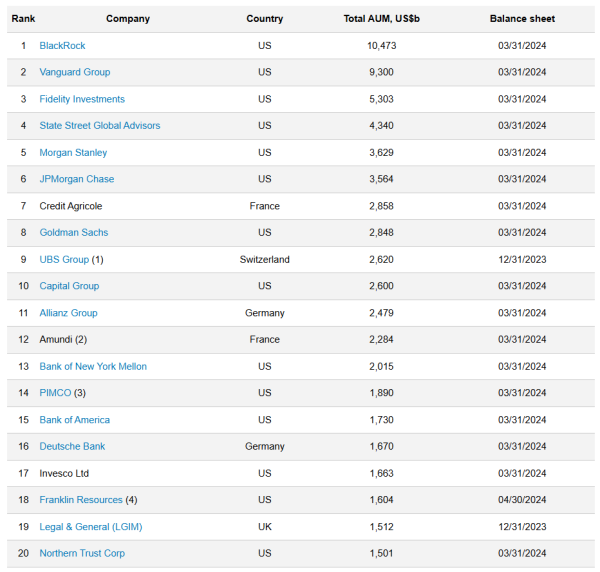Click the Legal & General (LGIM) link
Viewport: 600px width, 572px height.
click(89, 527)
